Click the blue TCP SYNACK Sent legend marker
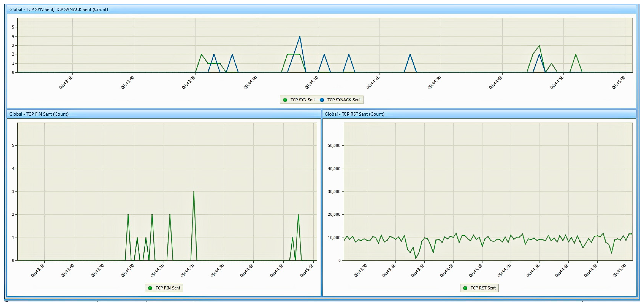 (322, 100)
